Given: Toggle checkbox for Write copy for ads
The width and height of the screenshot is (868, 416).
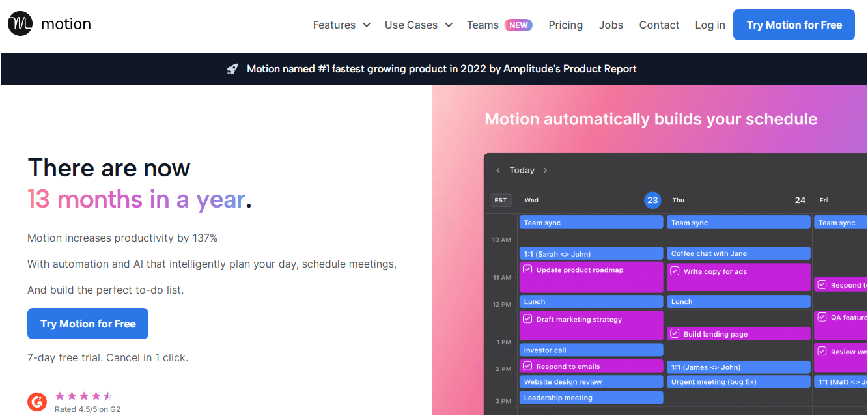Looking at the screenshot, I should point(675,271).
